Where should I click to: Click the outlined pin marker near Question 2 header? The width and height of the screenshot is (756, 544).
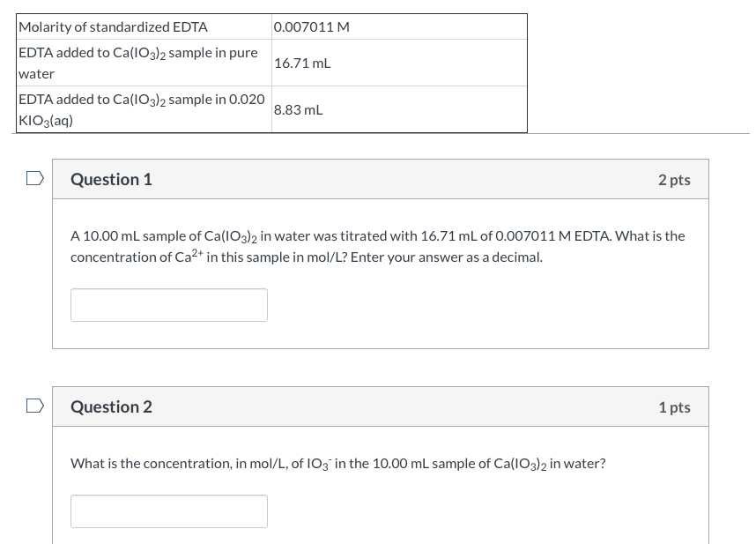[33, 406]
